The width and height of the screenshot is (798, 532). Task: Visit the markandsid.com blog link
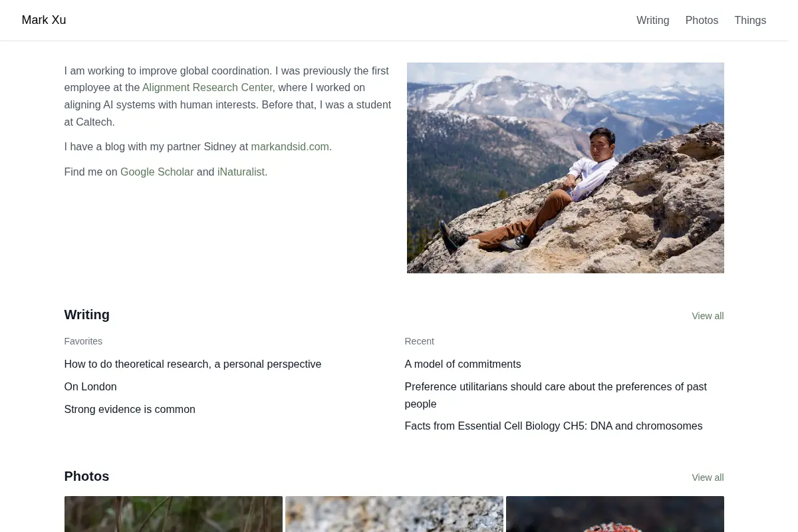tap(290, 146)
